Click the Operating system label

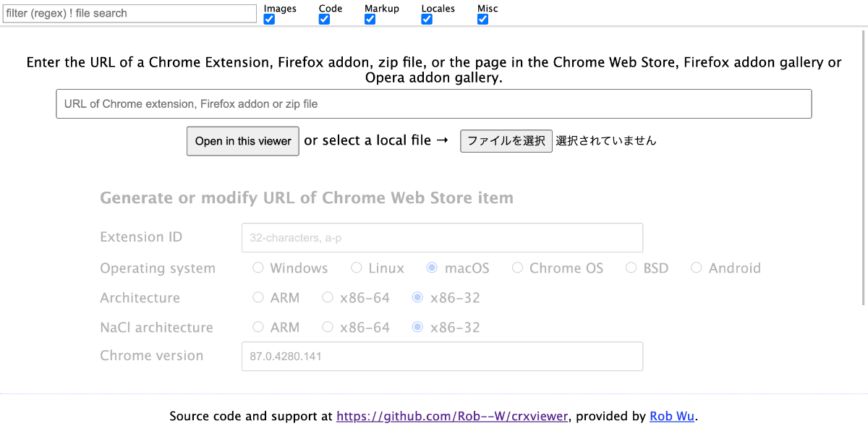(x=158, y=268)
